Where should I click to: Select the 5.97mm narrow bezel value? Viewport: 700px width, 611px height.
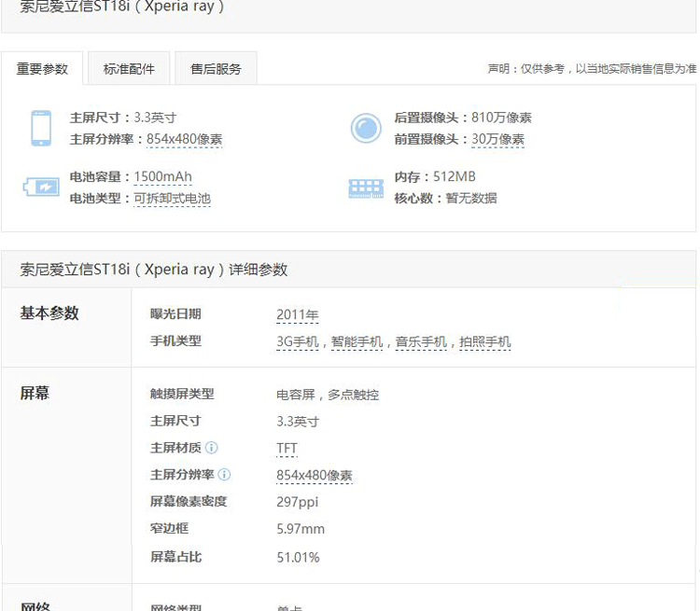(301, 529)
